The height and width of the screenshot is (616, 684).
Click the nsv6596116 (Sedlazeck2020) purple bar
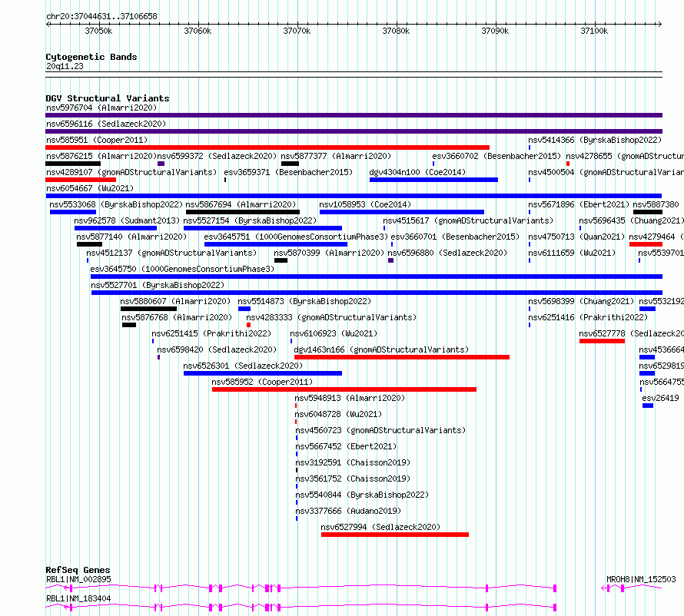[354, 131]
